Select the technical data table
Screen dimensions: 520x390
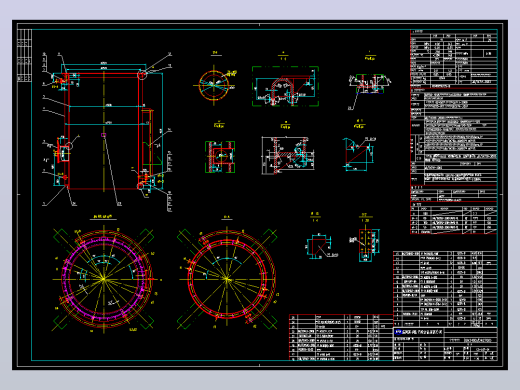coord(454,132)
